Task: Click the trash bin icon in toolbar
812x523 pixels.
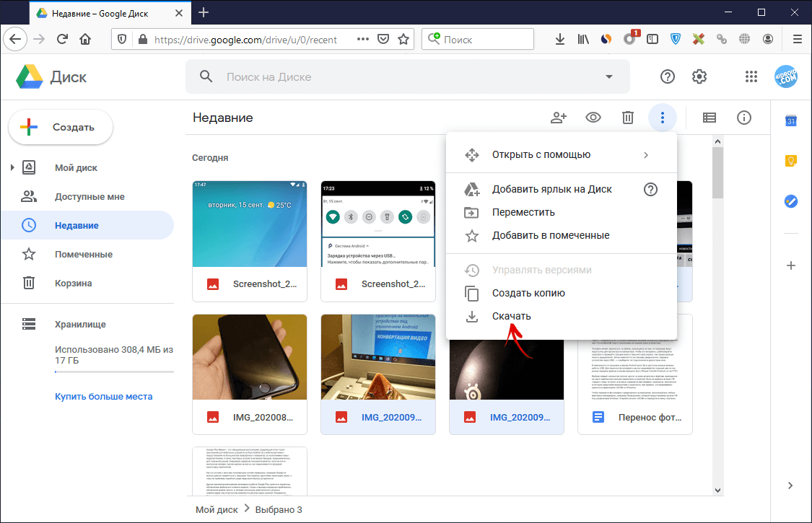Action: point(628,118)
